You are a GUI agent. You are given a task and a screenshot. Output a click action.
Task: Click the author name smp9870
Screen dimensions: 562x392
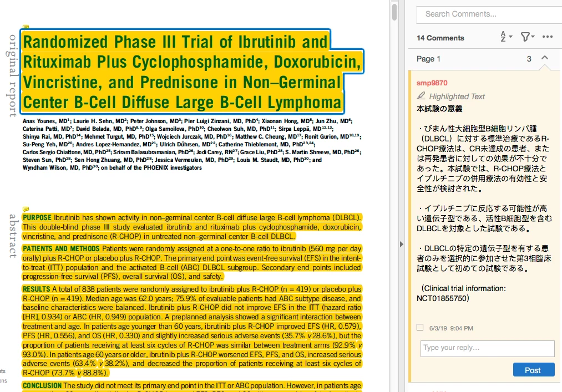[432, 83]
